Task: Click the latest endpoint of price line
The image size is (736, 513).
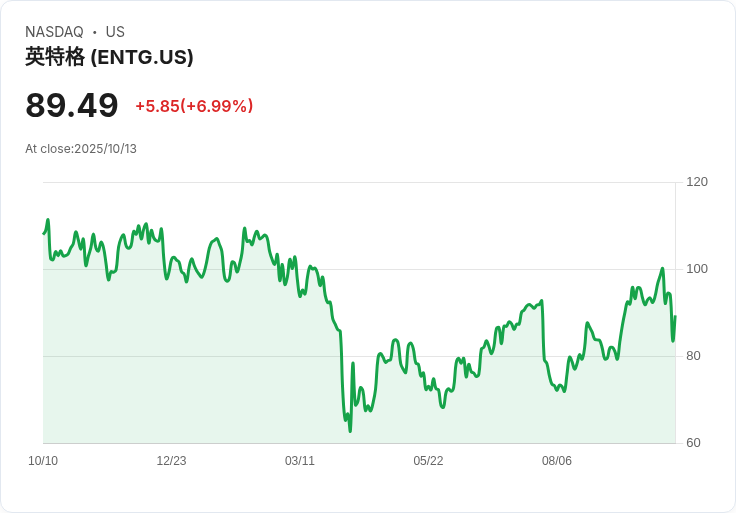Action: (x=675, y=317)
